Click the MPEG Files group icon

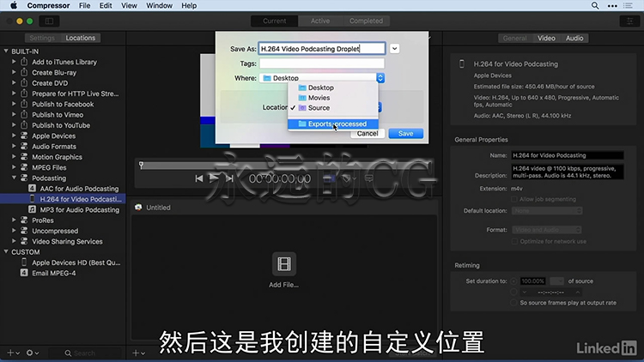click(24, 167)
